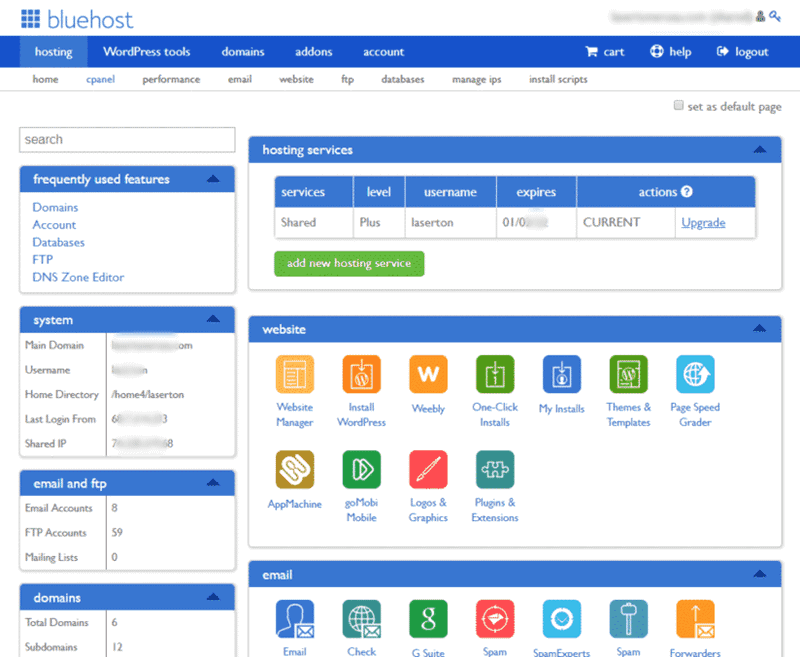Screen dimensions: 800x657
Task: Switch to WordPress tools tab
Action: tap(146, 52)
